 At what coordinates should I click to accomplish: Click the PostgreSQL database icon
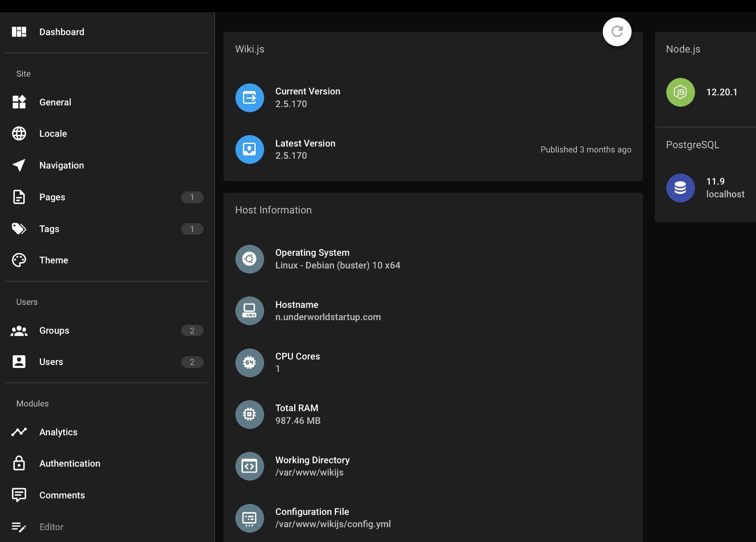681,188
